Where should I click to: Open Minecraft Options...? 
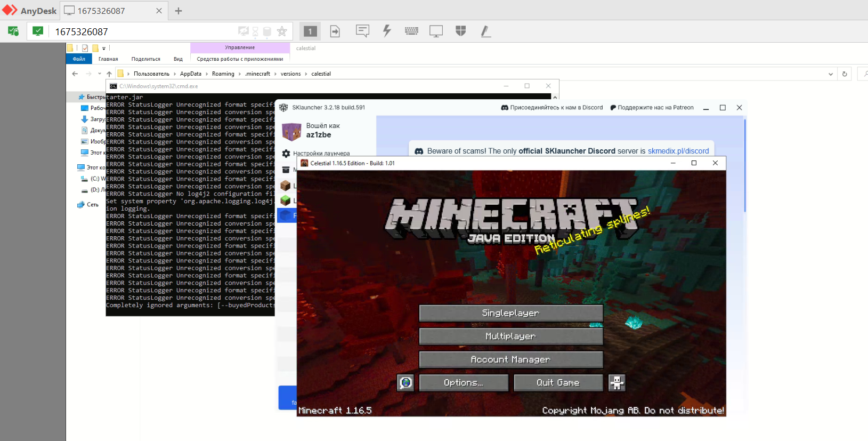(464, 383)
